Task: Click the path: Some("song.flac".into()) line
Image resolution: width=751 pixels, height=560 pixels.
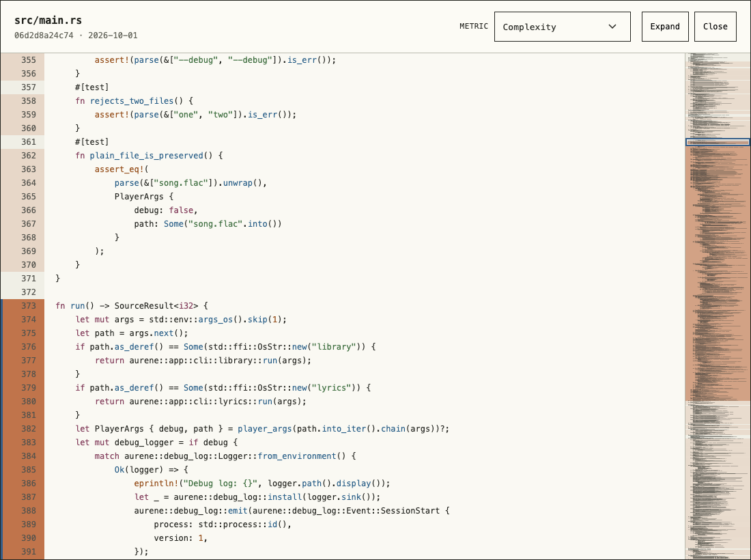Action: click(x=208, y=224)
